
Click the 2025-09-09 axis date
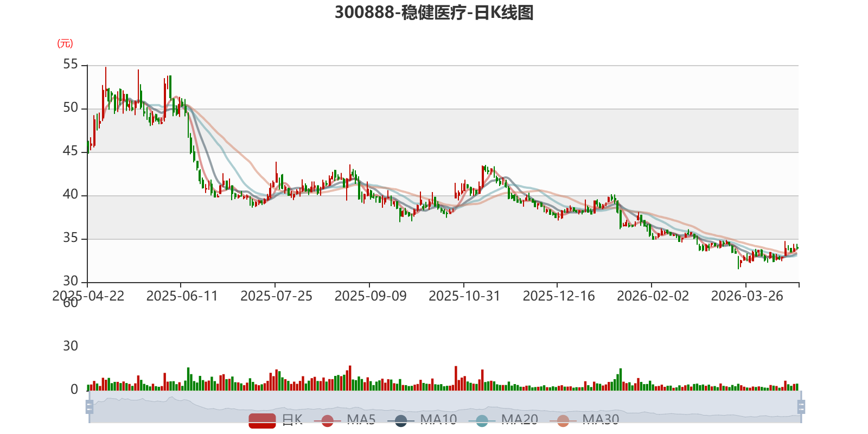pyautogui.click(x=371, y=296)
